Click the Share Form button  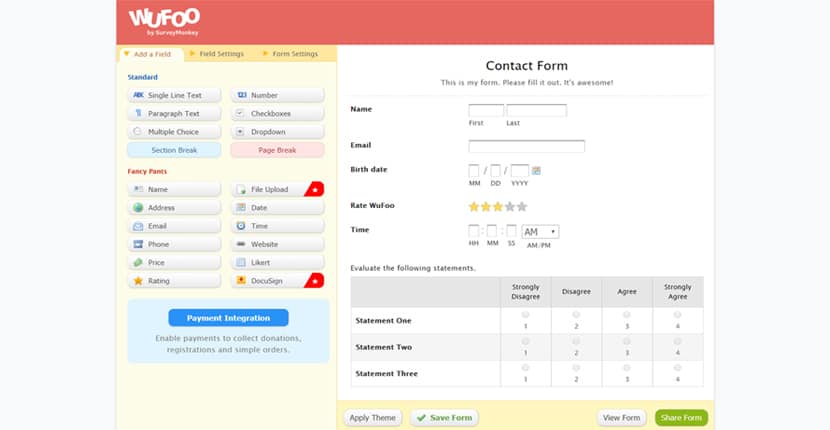[681, 418]
